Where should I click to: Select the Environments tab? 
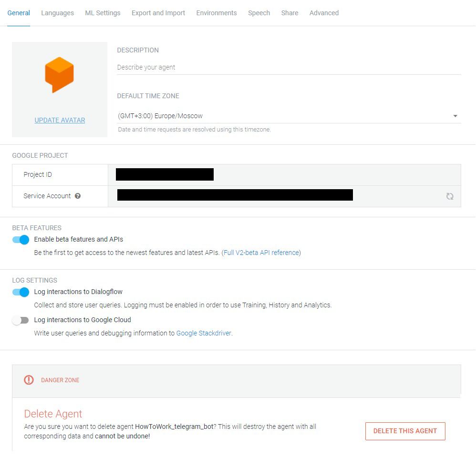[x=217, y=13]
